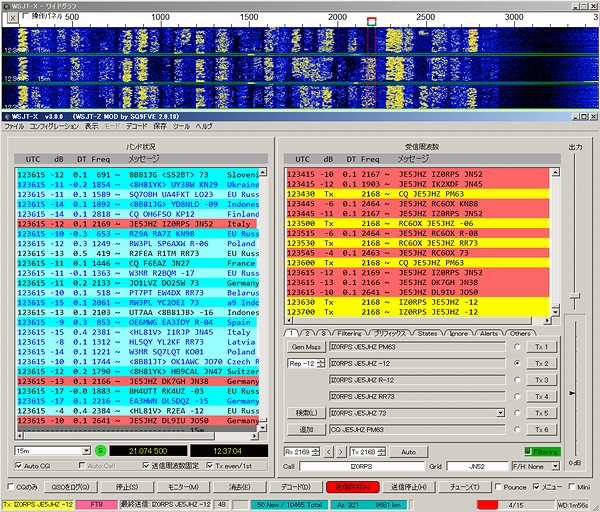Image resolution: width=600 pixels, height=512 pixels.
Task: Click the チューン(T) button
Action: [x=465, y=487]
